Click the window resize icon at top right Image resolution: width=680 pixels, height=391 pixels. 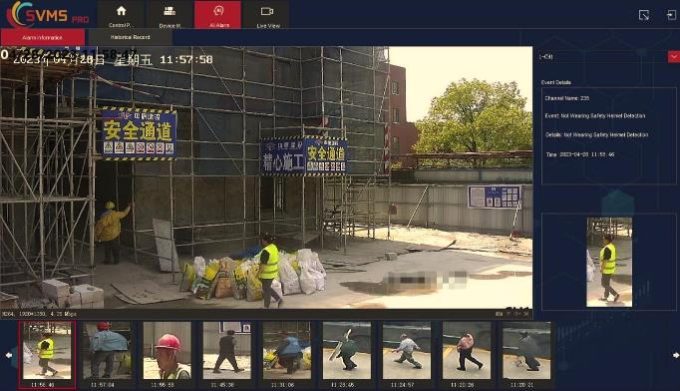point(644,15)
